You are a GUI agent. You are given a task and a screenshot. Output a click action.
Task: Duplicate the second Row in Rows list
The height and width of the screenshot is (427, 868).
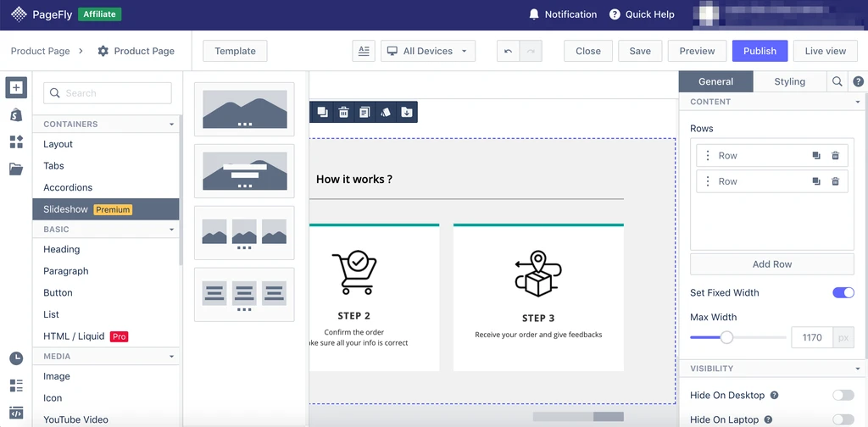pyautogui.click(x=816, y=181)
